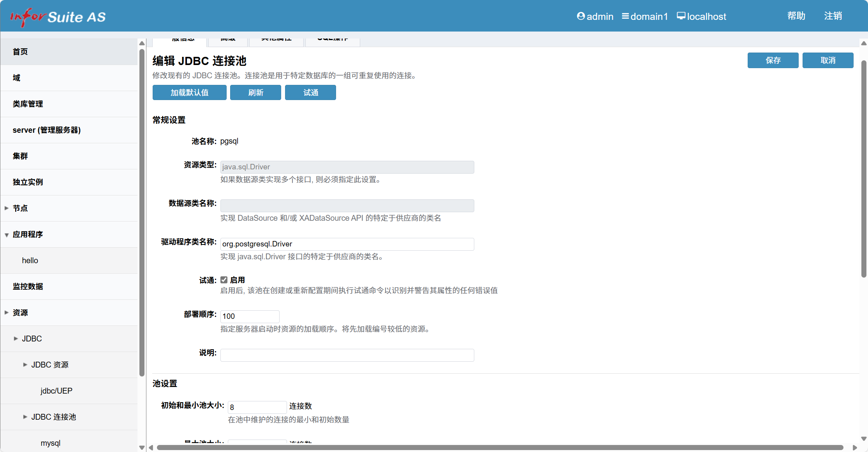This screenshot has width=868, height=452.
Task: Click the 刷新 button
Action: [255, 92]
